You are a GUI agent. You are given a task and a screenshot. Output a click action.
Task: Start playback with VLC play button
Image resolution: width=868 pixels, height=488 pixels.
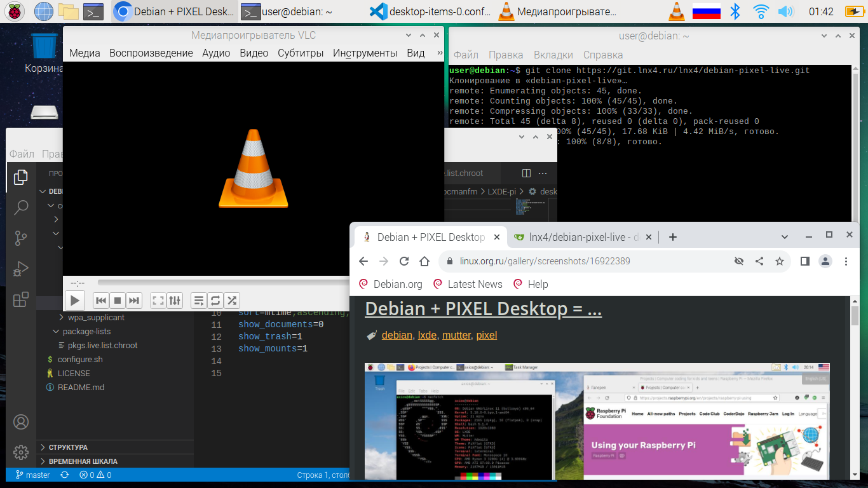point(75,301)
